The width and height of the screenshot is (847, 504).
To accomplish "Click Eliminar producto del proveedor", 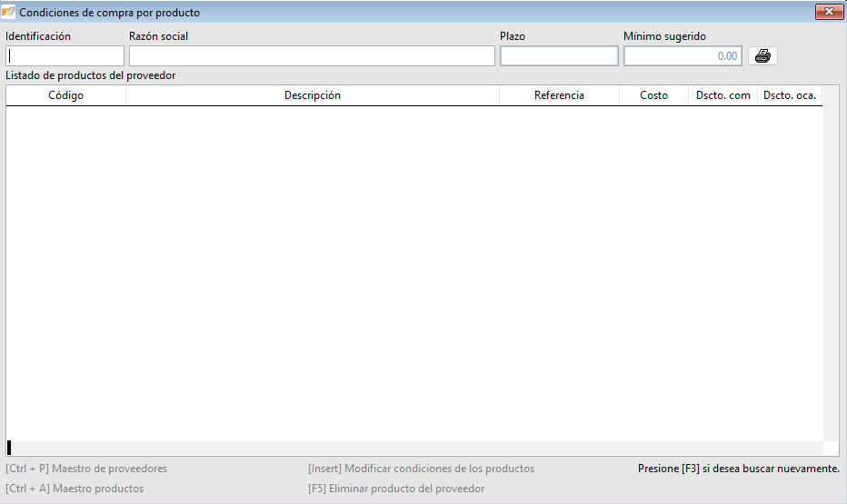I will (396, 489).
